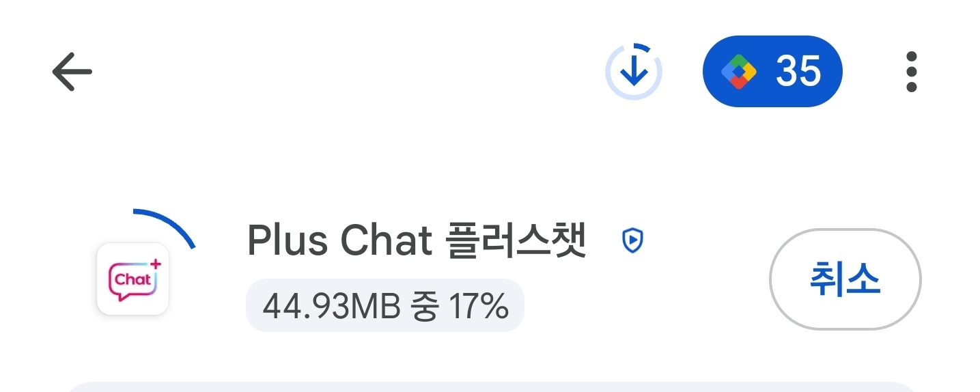The width and height of the screenshot is (980, 392).
Task: Show pending downloads from top bar icon
Action: pos(634,71)
